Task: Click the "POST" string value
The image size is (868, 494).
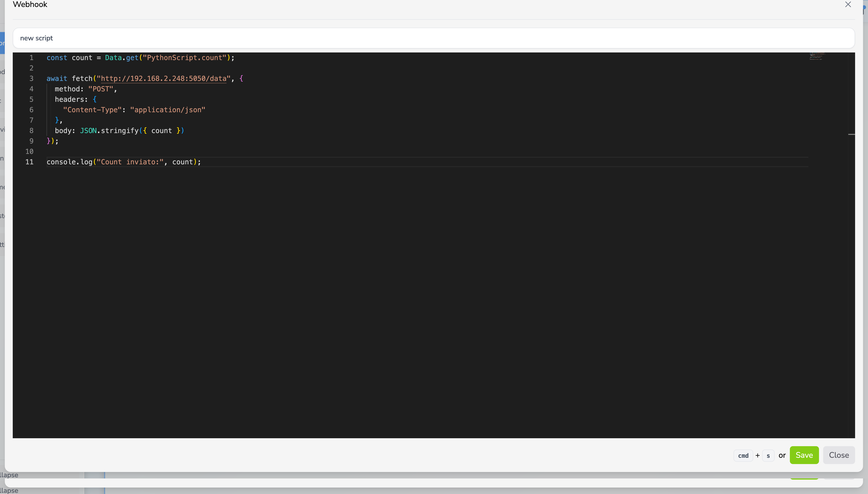Action: point(101,89)
